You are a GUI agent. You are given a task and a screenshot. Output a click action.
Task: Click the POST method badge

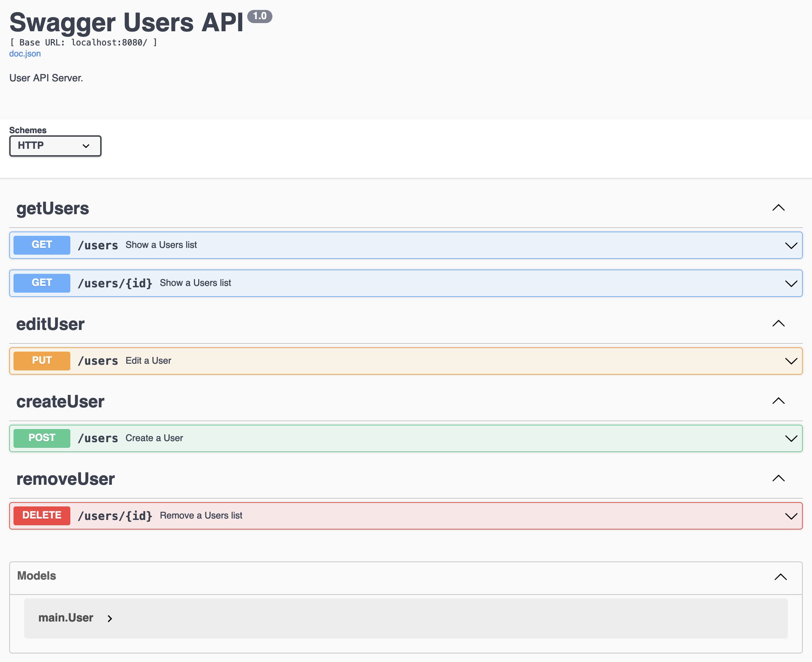coord(42,438)
